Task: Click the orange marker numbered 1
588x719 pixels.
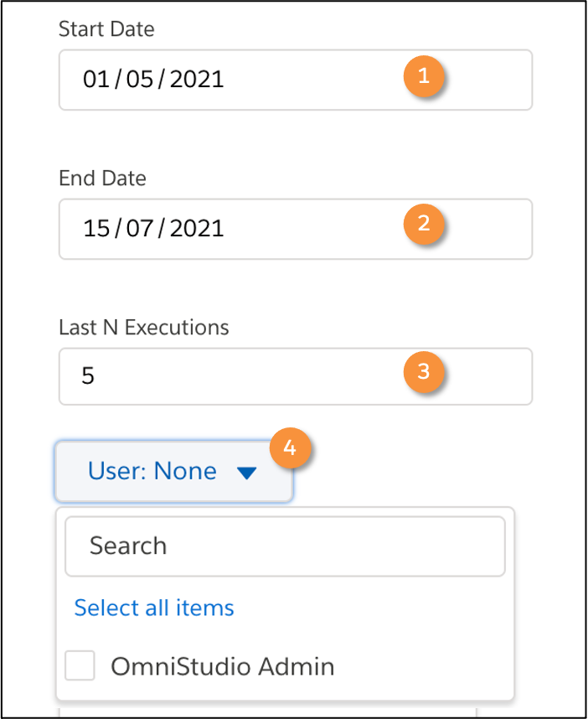Action: [x=425, y=76]
